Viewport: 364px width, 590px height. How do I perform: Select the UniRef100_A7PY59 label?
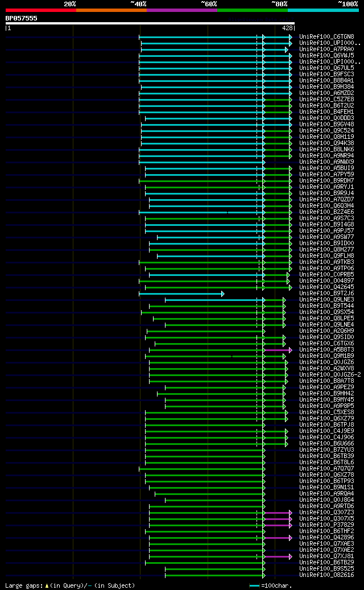pyautogui.click(x=326, y=174)
